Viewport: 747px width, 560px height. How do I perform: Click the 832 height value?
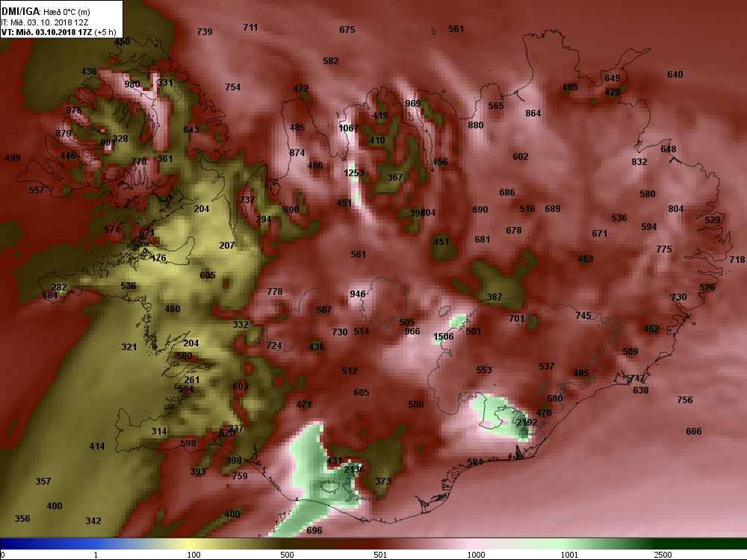tap(639, 162)
